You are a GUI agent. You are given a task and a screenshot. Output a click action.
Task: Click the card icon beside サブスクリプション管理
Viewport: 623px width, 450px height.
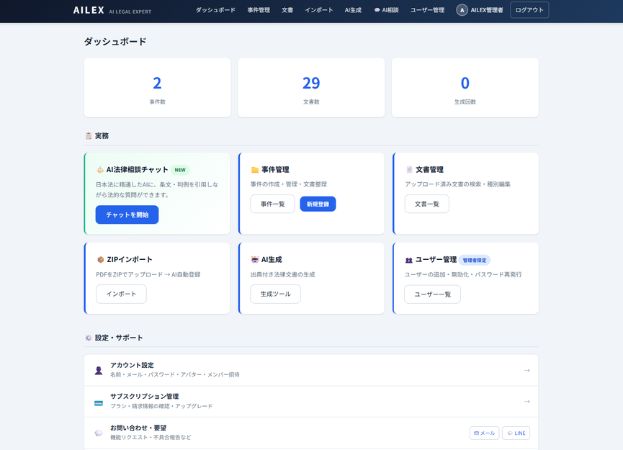[98, 402]
